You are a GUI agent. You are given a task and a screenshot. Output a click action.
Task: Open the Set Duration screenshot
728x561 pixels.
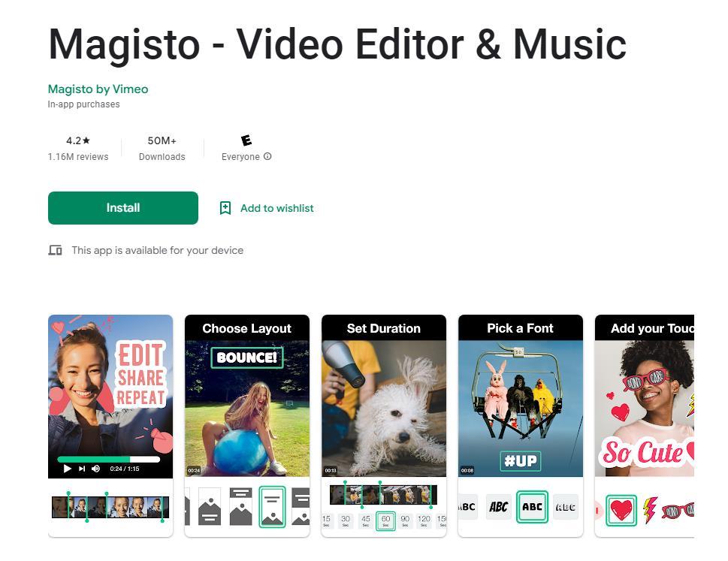(383, 426)
